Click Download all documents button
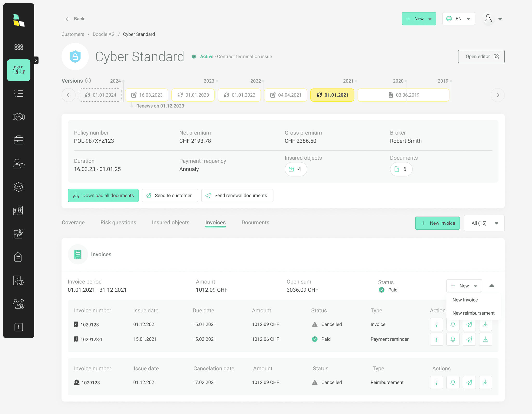The height and width of the screenshot is (414, 532). (x=103, y=196)
